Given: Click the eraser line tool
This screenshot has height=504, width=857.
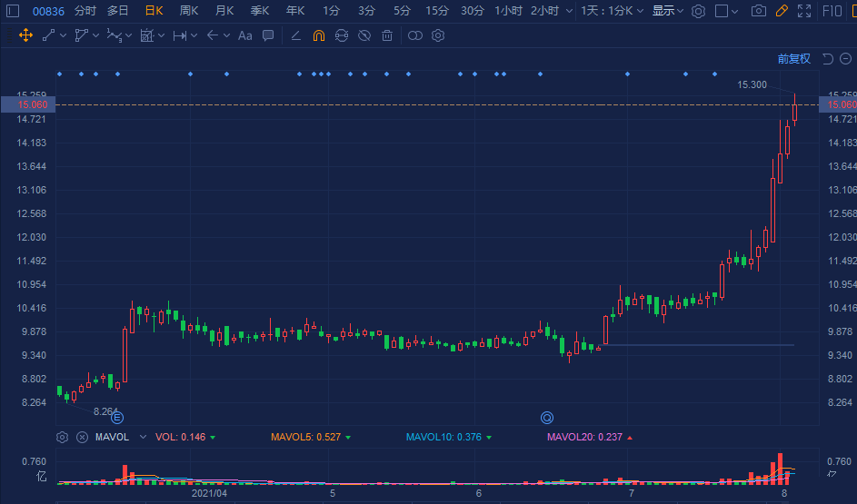Looking at the screenshot, I should pos(295,36).
